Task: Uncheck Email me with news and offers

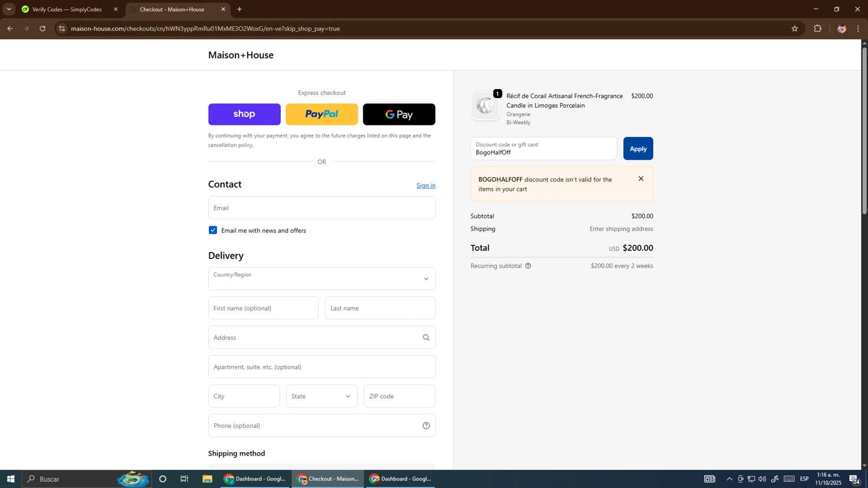Action: pos(213,230)
